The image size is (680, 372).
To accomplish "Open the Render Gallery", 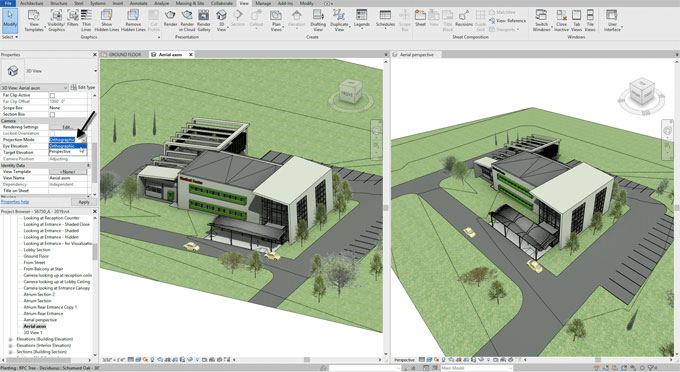I will pos(203,20).
